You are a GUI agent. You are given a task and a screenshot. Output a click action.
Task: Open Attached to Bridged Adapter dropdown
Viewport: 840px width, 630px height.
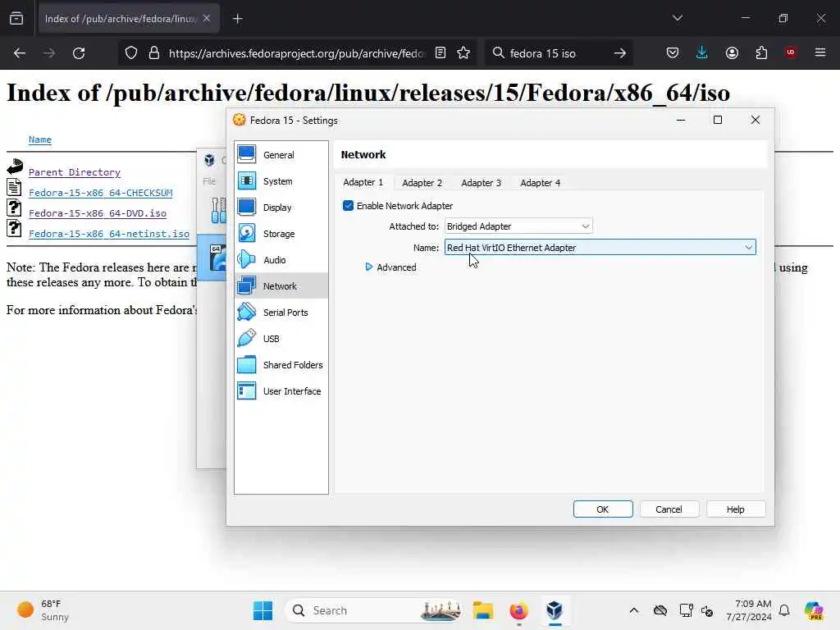[518, 226]
